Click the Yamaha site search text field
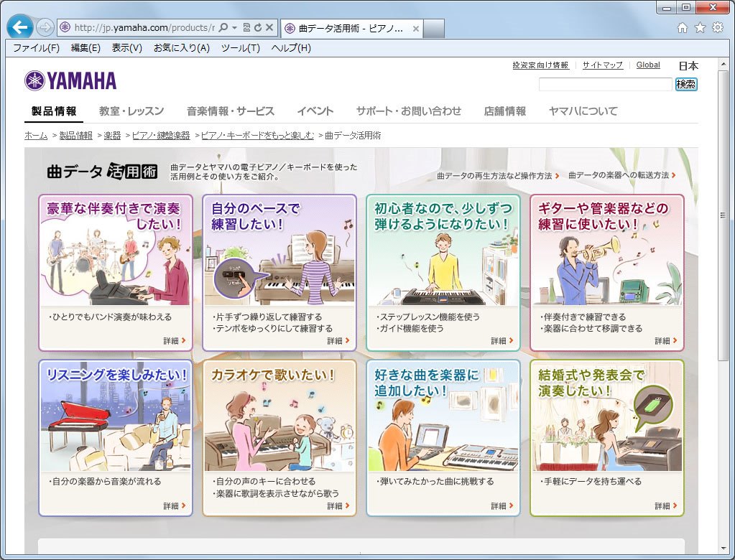 click(605, 85)
